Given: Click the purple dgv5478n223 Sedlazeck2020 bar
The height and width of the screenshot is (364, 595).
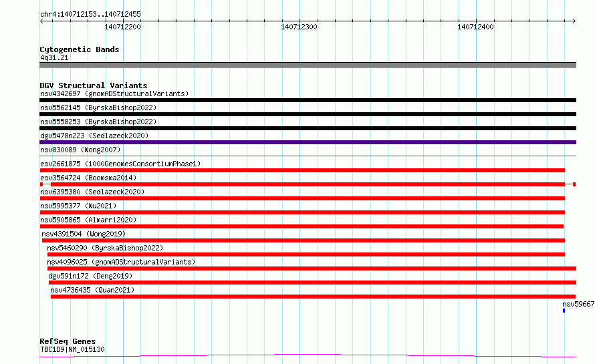Looking at the screenshot, I should click(308, 142).
